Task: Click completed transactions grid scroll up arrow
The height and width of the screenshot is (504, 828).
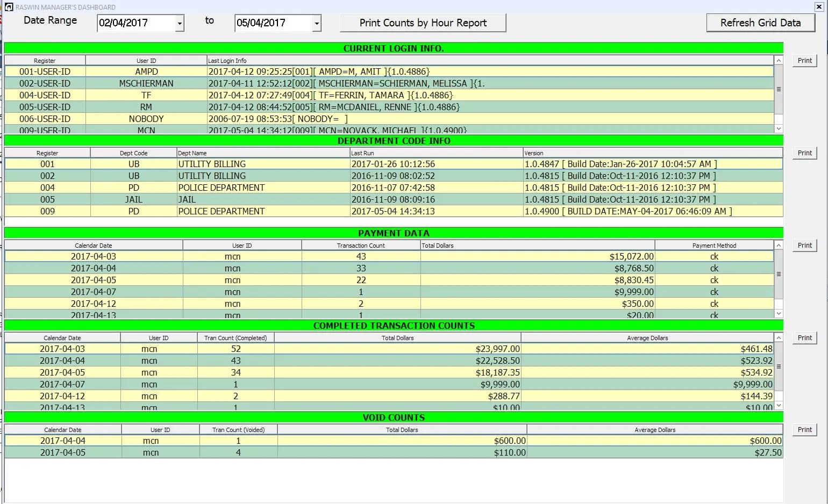Action: [779, 337]
